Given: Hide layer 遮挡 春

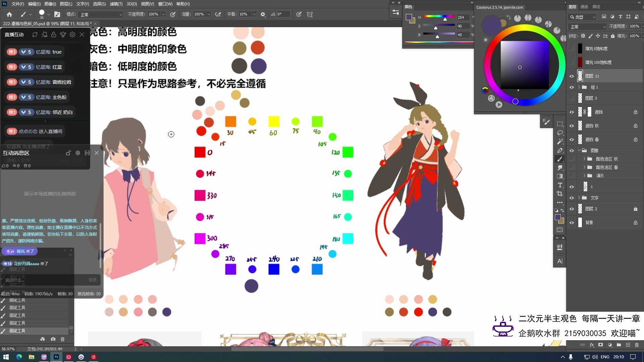Looking at the screenshot, I should [x=572, y=139].
